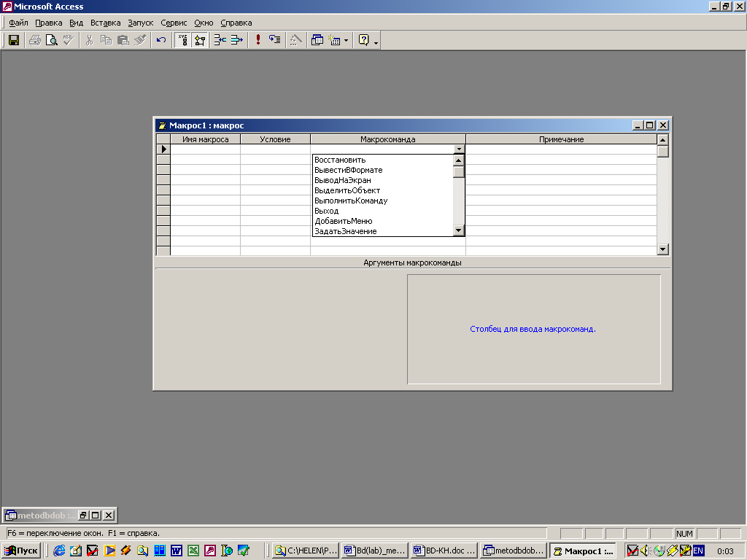Open the New Object dropdown arrow

[346, 41]
